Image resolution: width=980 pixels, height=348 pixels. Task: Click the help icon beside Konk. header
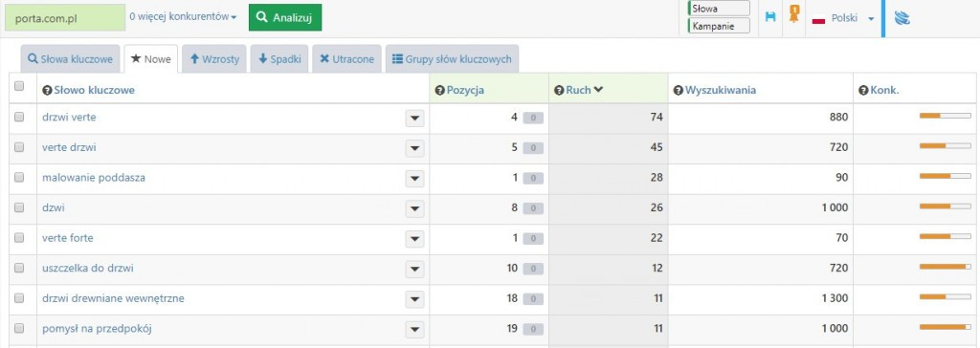864,91
